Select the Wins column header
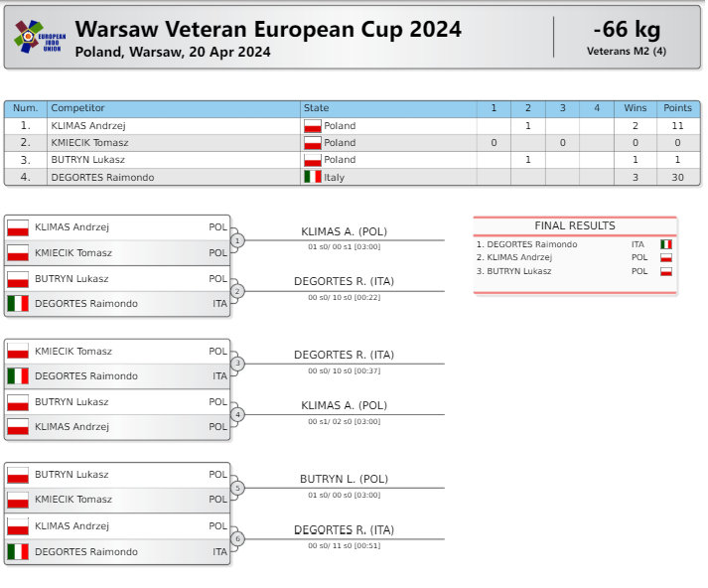The image size is (708, 588). [x=635, y=108]
